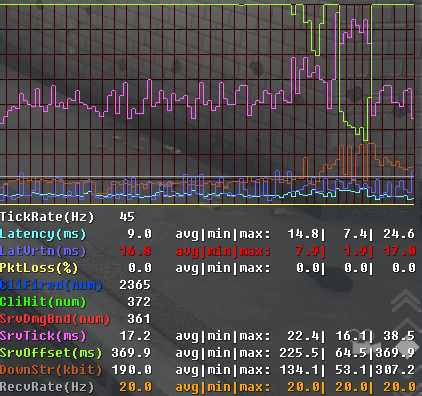
Task: Click the DownStr current value 190.0
Action: click(131, 370)
